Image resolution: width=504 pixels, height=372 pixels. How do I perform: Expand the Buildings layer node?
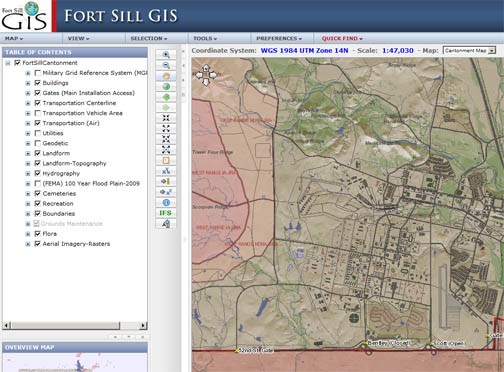pyautogui.click(x=28, y=83)
